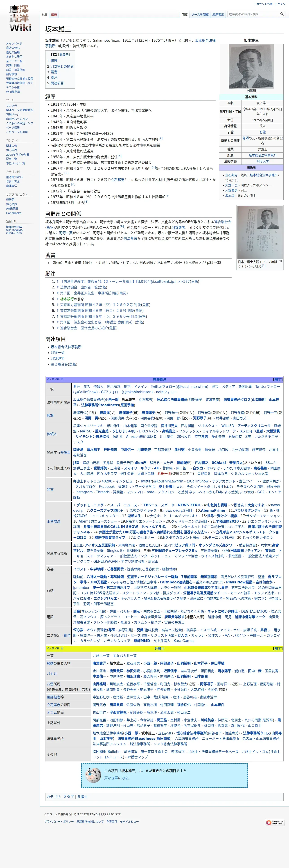Click 栃木銀行 link in footnote 4
Viewport: 289px width, 868px height.
pyautogui.click(x=67, y=299)
